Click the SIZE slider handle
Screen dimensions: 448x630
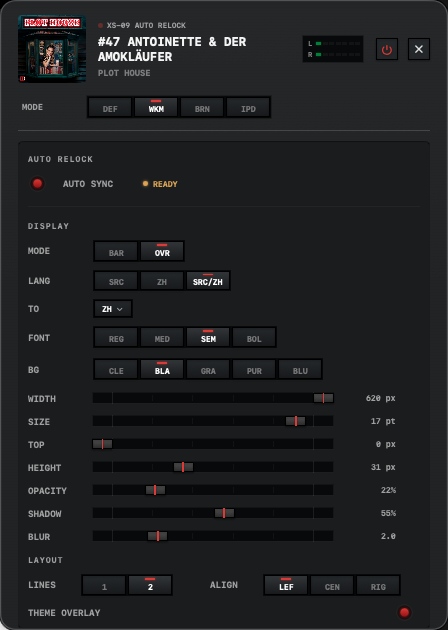[x=296, y=421]
